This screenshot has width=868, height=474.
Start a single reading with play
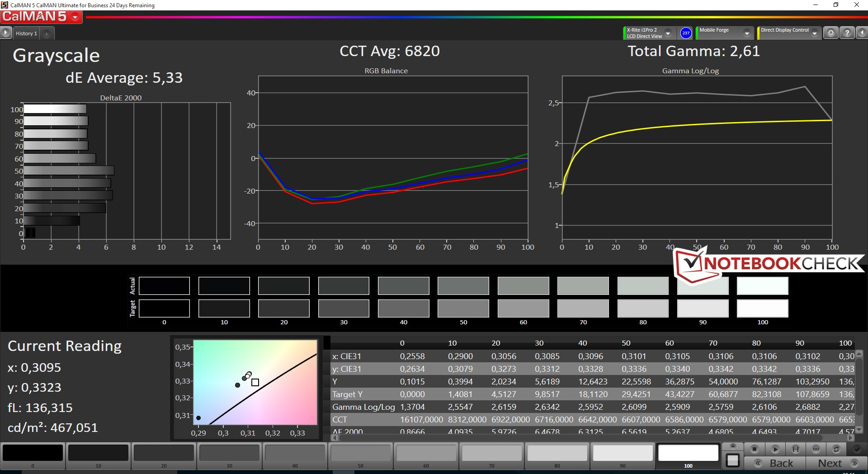775,449
